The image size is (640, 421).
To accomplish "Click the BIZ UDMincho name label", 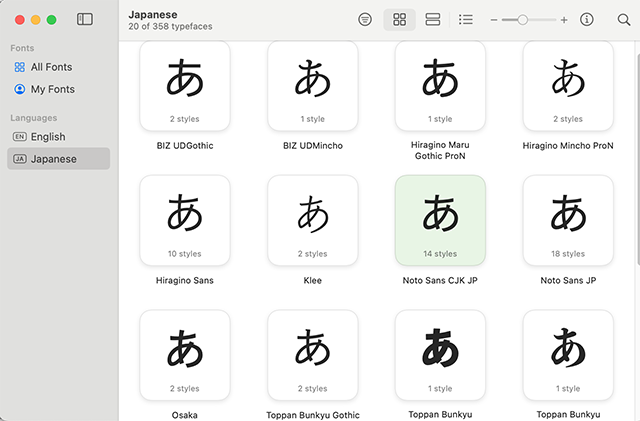I will coord(313,145).
